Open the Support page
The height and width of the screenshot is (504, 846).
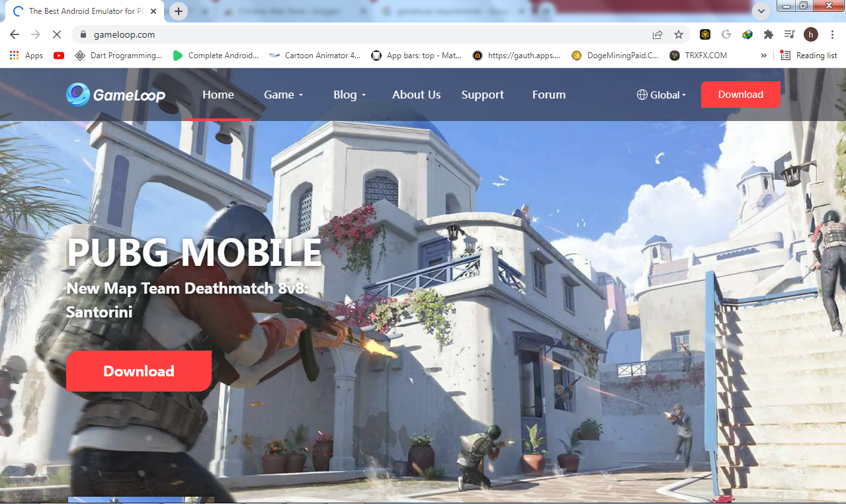click(483, 95)
